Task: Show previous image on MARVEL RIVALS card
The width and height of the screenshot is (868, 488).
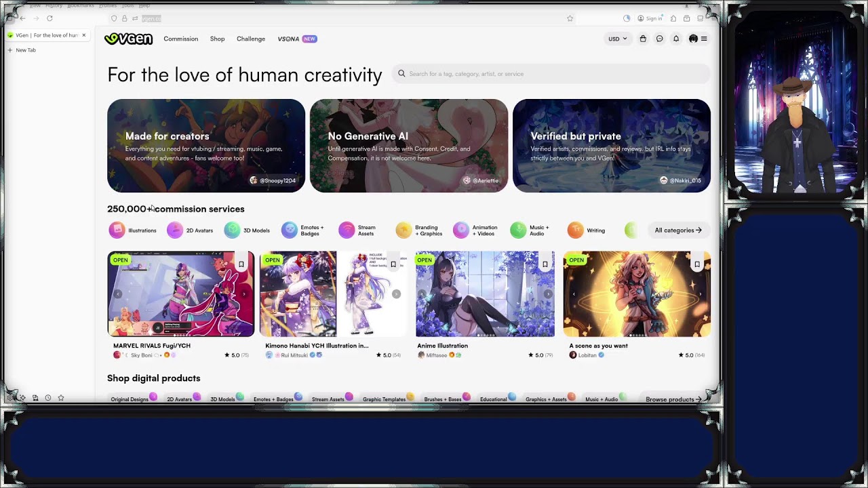Action: tap(117, 294)
